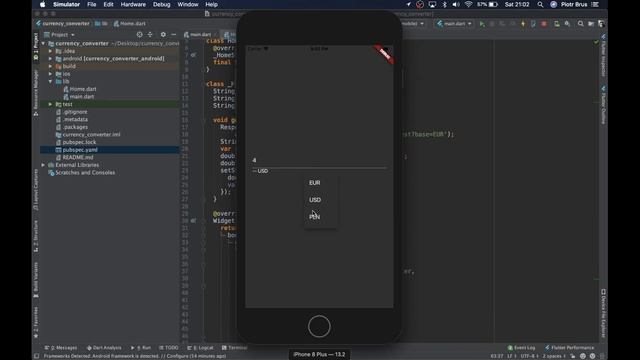This screenshot has width=640, height=360.
Task: Click the Attach debugger icon in toolbar
Action: coord(533,24)
